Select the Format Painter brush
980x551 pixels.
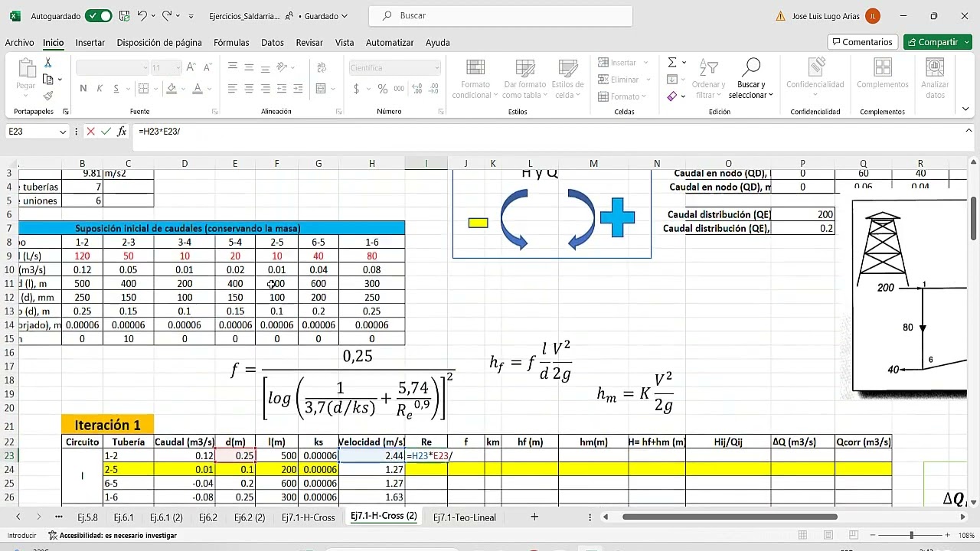tap(48, 96)
